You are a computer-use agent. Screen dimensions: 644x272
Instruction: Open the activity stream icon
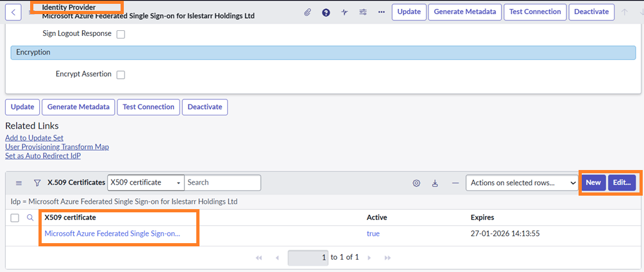tap(344, 12)
